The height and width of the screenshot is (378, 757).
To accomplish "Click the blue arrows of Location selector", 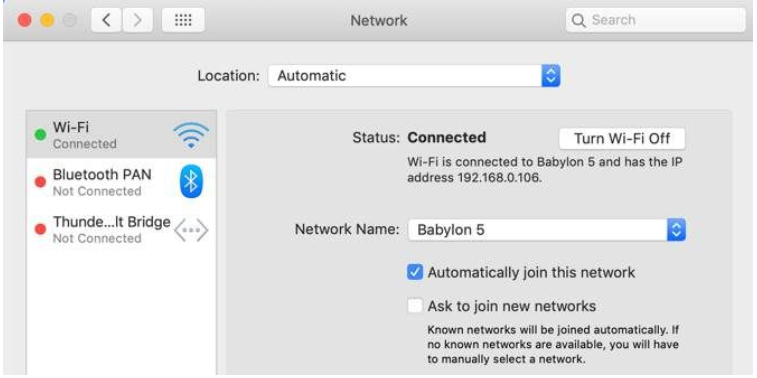I will (551, 76).
